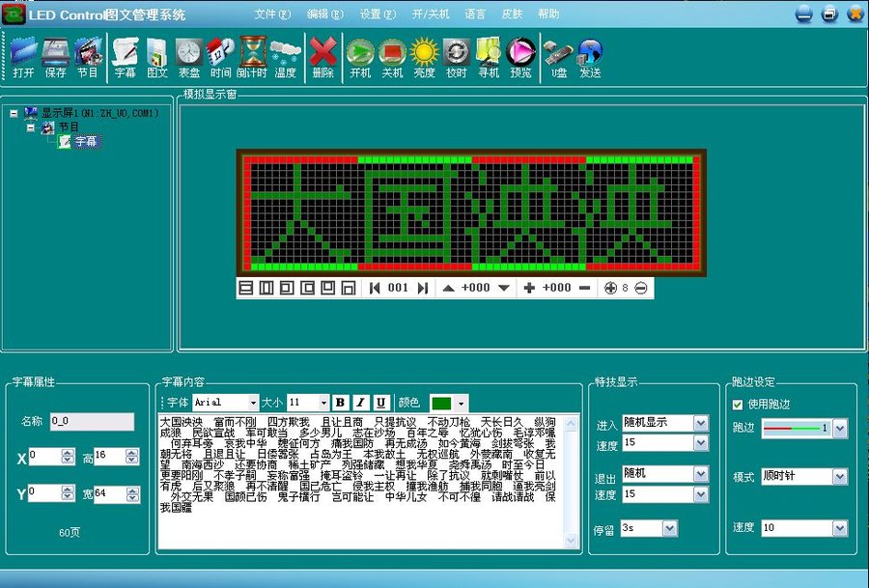This screenshot has height=588, width=869.
Task: Insert a 倒计时 countdown timer
Action: coord(253,57)
